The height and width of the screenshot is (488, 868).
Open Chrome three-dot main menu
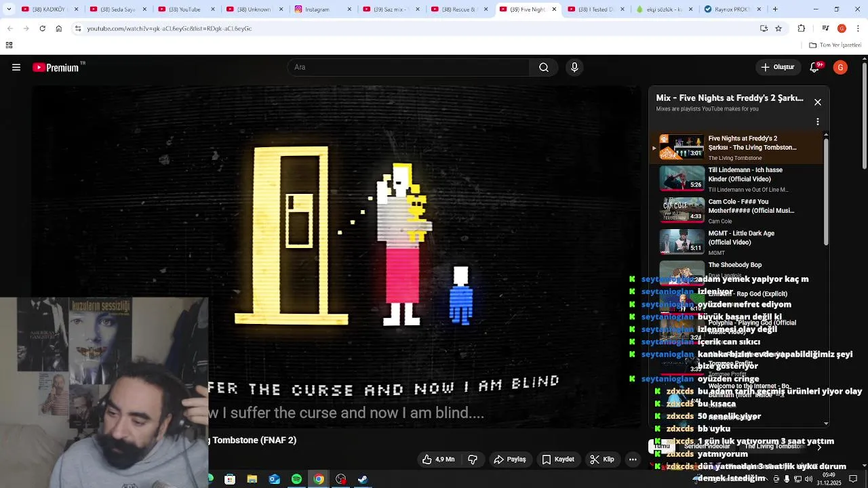click(858, 28)
